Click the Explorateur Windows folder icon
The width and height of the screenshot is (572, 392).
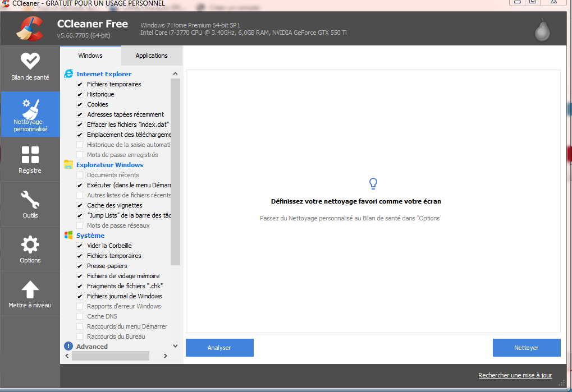coord(68,165)
